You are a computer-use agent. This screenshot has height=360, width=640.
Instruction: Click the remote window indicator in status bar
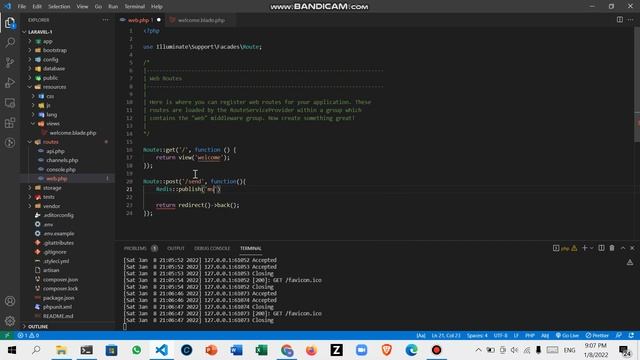[x=7, y=336]
